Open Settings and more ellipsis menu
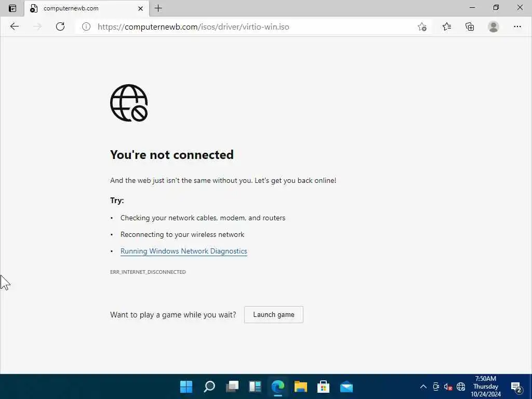The height and width of the screenshot is (399, 532). click(517, 26)
